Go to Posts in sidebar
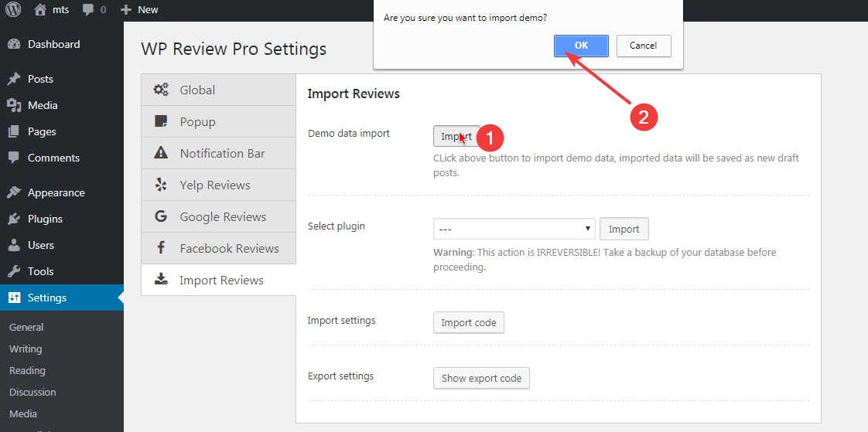 point(62,79)
